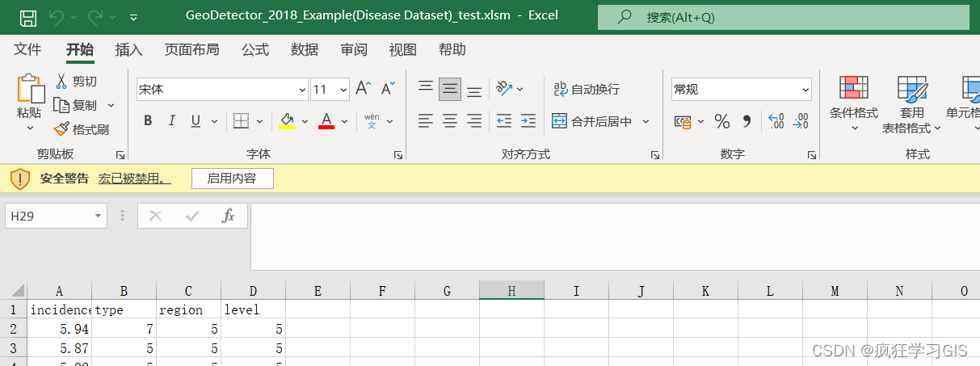Center text horizontally icon
The image size is (980, 366).
(450, 121)
